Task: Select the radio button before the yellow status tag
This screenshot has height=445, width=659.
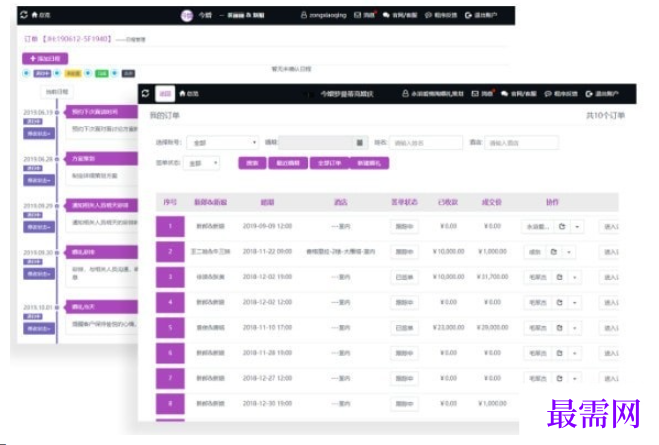Action: (x=58, y=73)
